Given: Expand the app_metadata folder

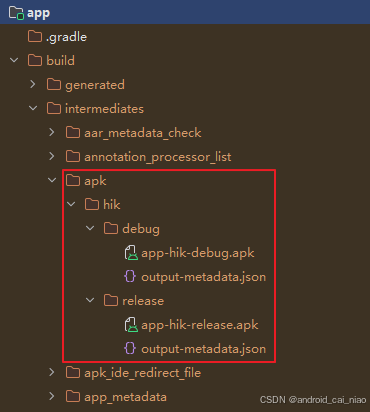Looking at the screenshot, I should pyautogui.click(x=52, y=396).
